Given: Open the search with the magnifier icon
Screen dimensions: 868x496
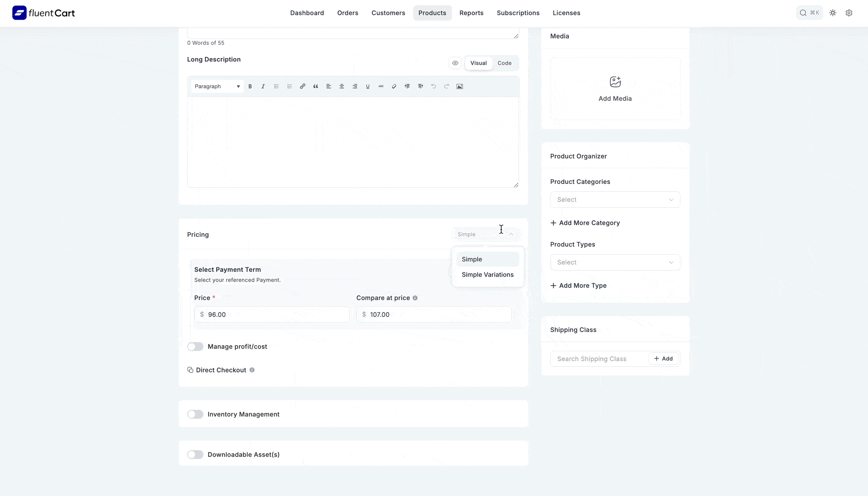Looking at the screenshot, I should tap(802, 13).
